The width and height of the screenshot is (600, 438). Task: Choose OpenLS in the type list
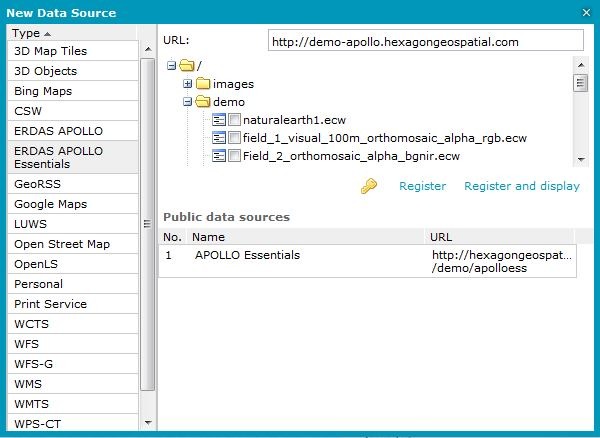pos(73,264)
